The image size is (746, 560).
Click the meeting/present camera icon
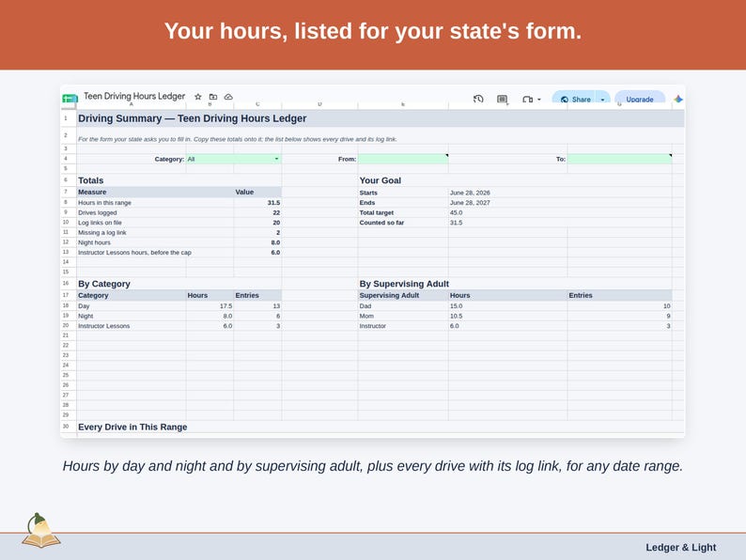(527, 99)
